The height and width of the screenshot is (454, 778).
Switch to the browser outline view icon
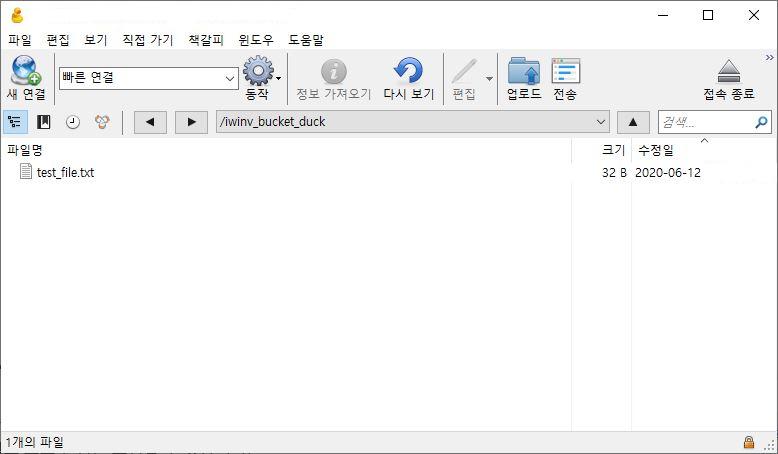[x=15, y=122]
